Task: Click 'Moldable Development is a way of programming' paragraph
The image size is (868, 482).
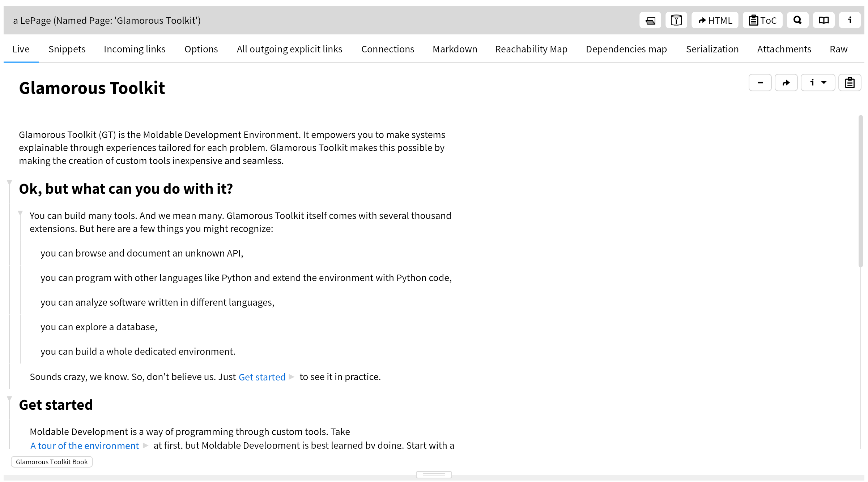Action: tap(242, 438)
